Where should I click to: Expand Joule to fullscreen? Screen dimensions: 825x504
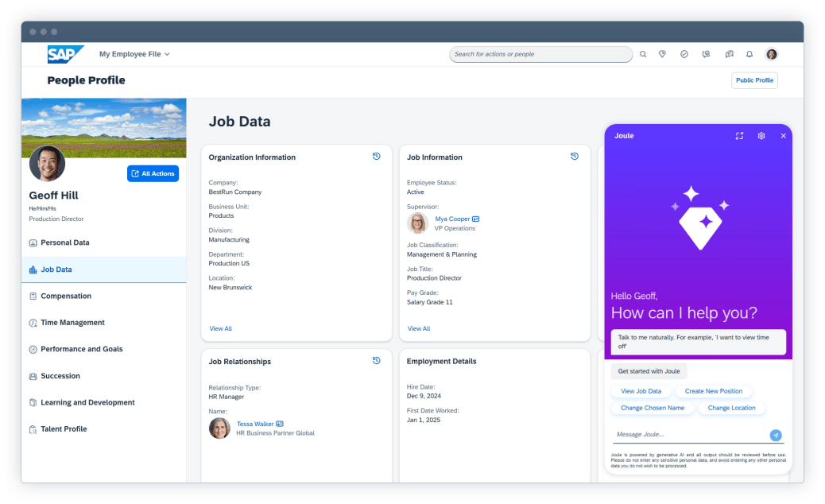tap(739, 136)
